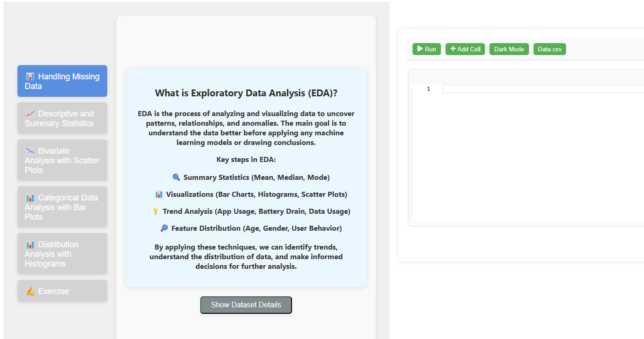Open the Handling Missing Data section

[62, 81]
